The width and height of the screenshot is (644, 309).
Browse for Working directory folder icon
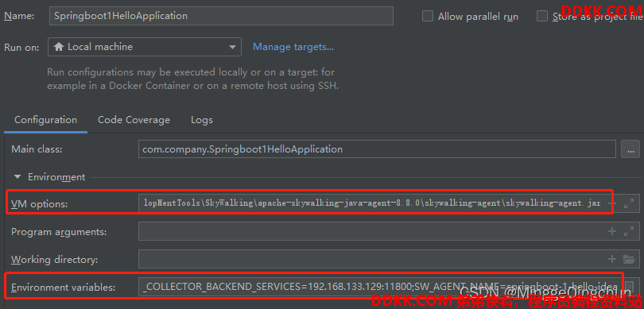pos(629,259)
